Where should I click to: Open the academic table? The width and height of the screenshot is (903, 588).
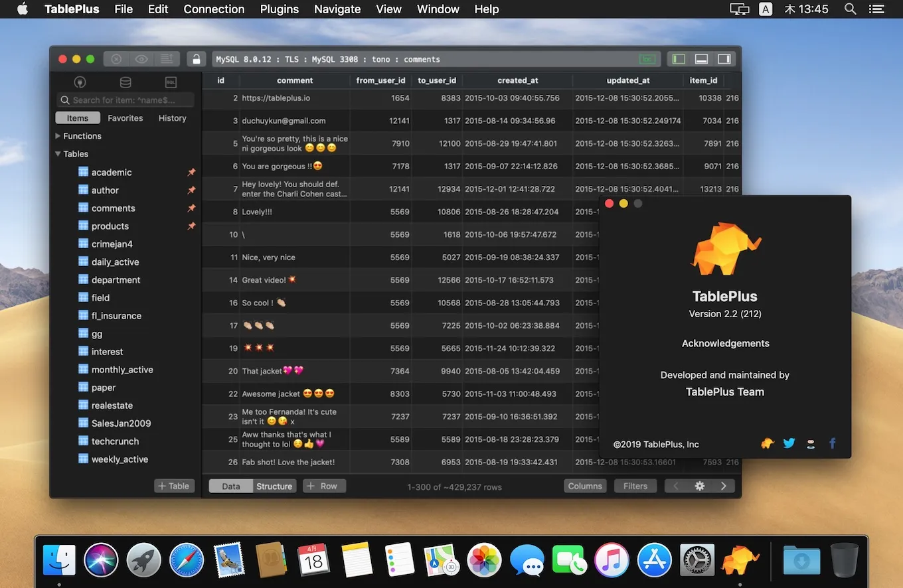pyautogui.click(x=112, y=173)
